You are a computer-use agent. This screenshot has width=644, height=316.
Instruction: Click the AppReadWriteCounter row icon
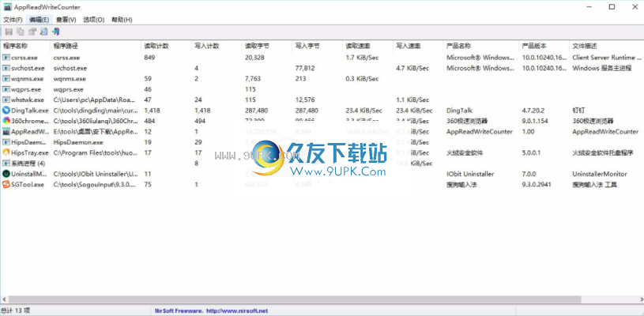[6, 132]
